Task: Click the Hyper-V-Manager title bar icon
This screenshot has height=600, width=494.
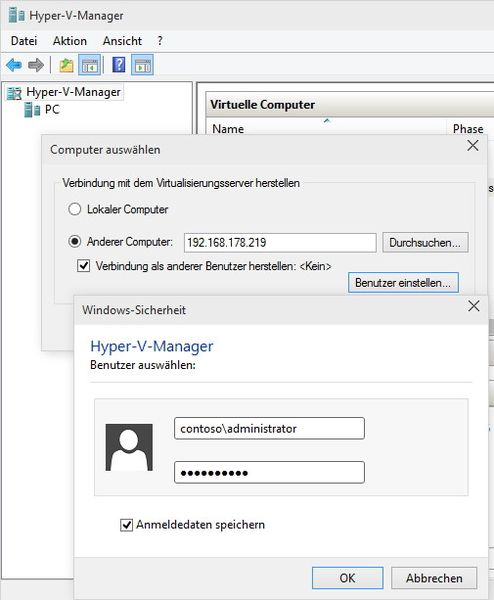Action: (x=16, y=15)
